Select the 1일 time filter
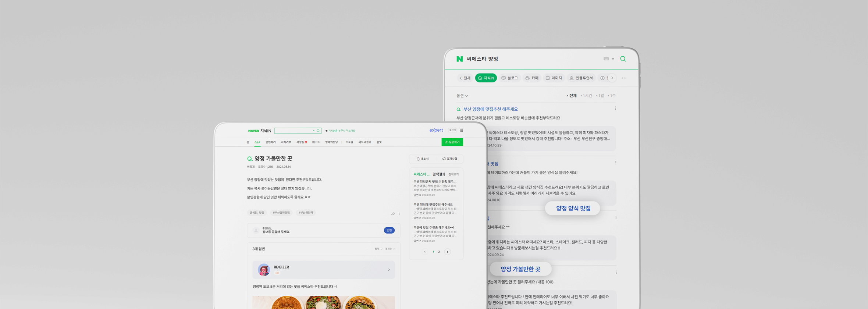 pyautogui.click(x=601, y=96)
